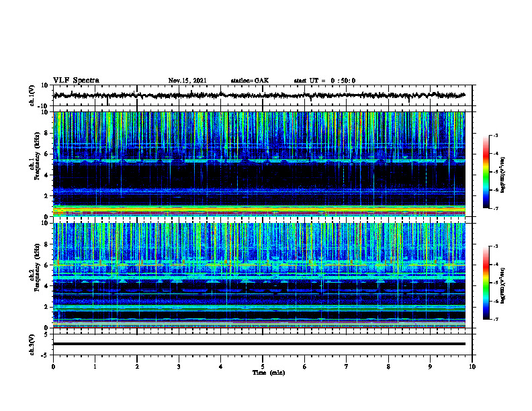This screenshot has height=411, width=532.
Task: Click the "station=GAK" header label
Action: (250, 81)
